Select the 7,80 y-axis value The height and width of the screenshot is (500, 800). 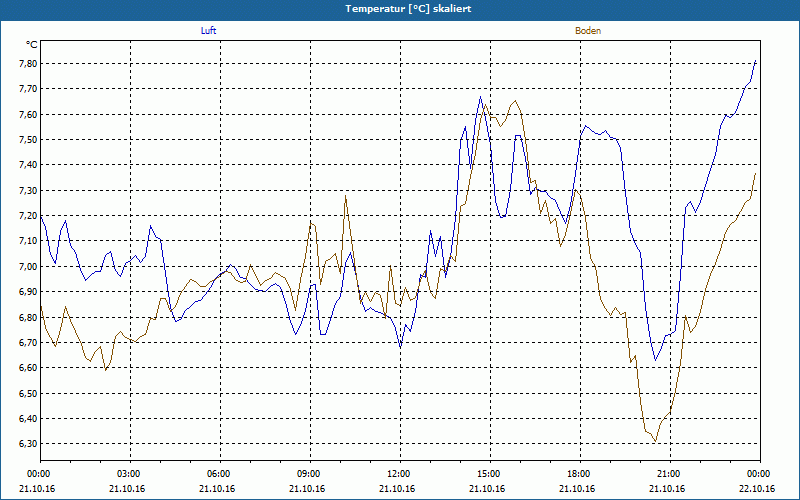coord(28,64)
